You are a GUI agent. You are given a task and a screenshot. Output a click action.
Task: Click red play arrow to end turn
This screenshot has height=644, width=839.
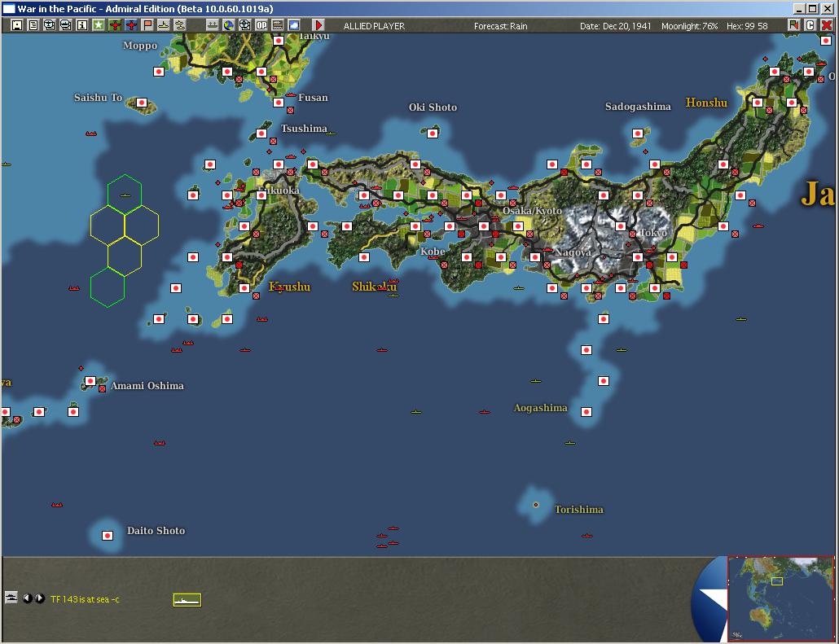tap(318, 25)
